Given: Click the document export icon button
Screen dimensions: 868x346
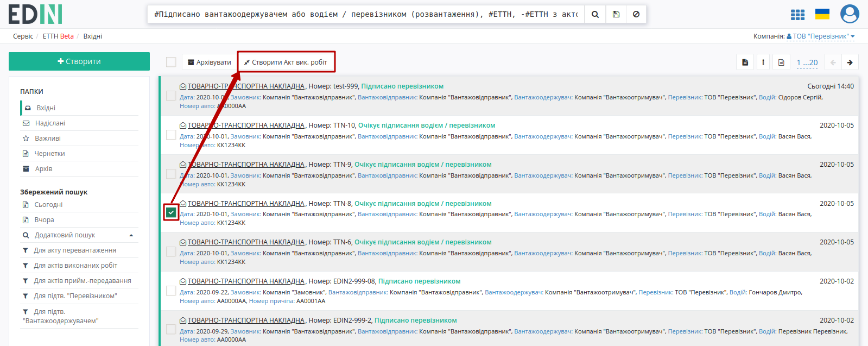Looking at the screenshot, I should tap(745, 62).
